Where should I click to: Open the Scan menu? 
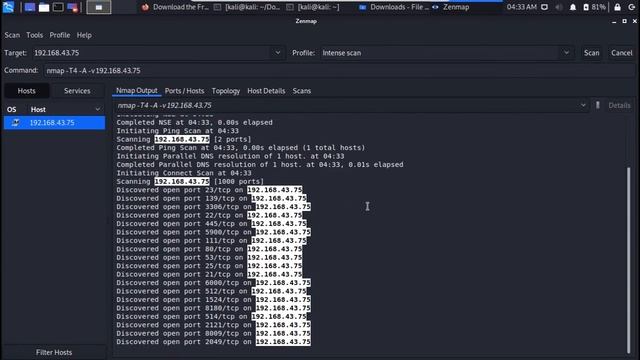tap(12, 35)
